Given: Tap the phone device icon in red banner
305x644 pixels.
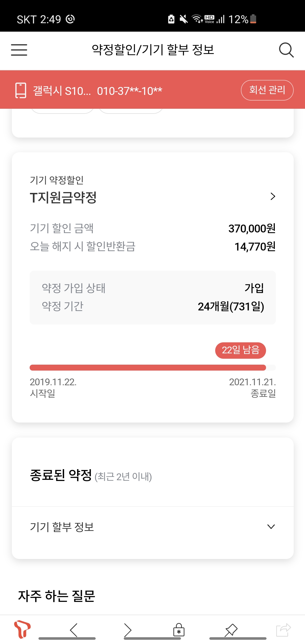Looking at the screenshot, I should point(21,90).
